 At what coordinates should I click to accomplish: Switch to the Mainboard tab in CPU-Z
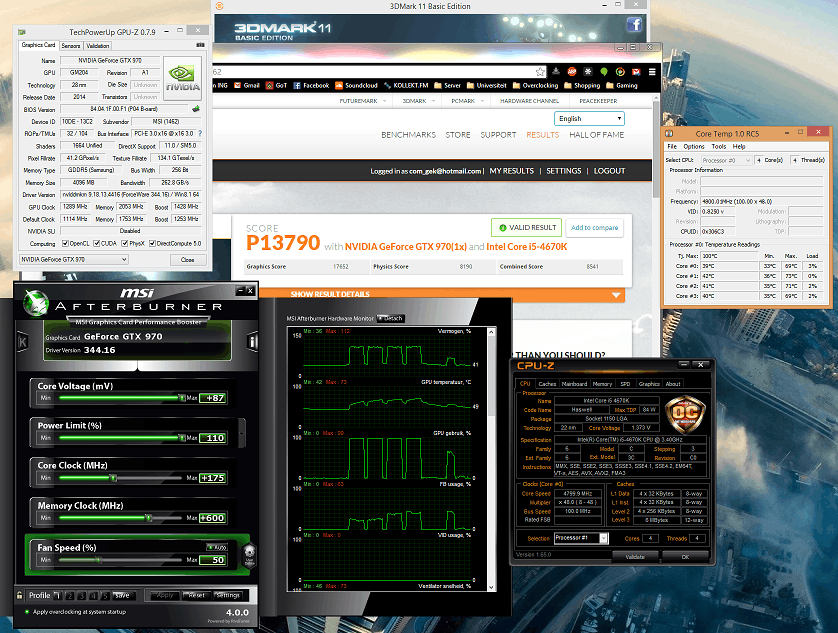[575, 384]
